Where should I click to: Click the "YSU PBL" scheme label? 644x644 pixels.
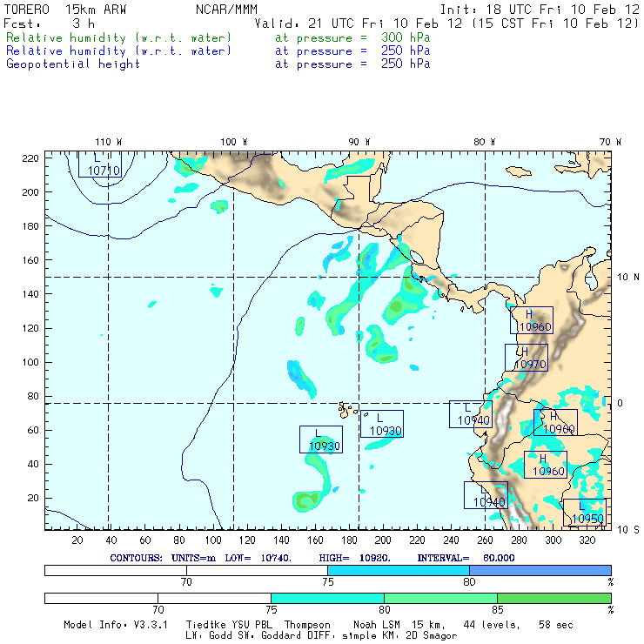(250, 625)
